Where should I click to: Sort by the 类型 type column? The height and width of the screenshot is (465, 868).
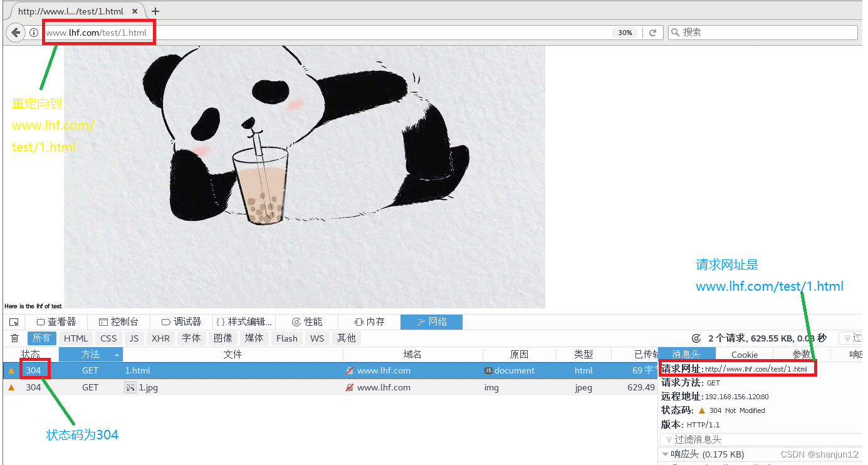coord(583,355)
